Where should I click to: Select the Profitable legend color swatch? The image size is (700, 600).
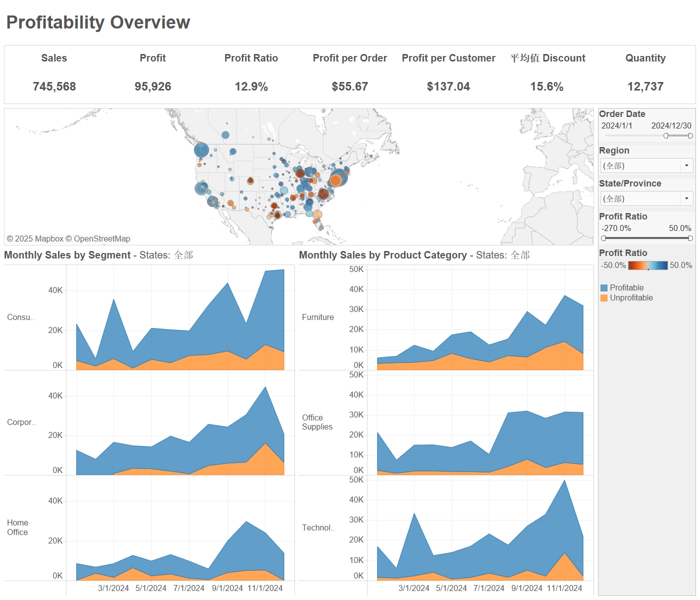point(604,288)
